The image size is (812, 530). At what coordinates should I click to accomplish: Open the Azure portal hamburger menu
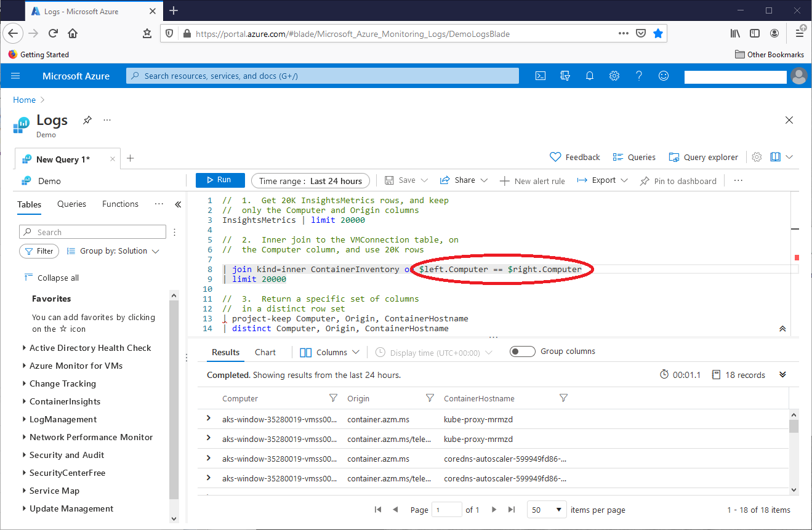16,76
